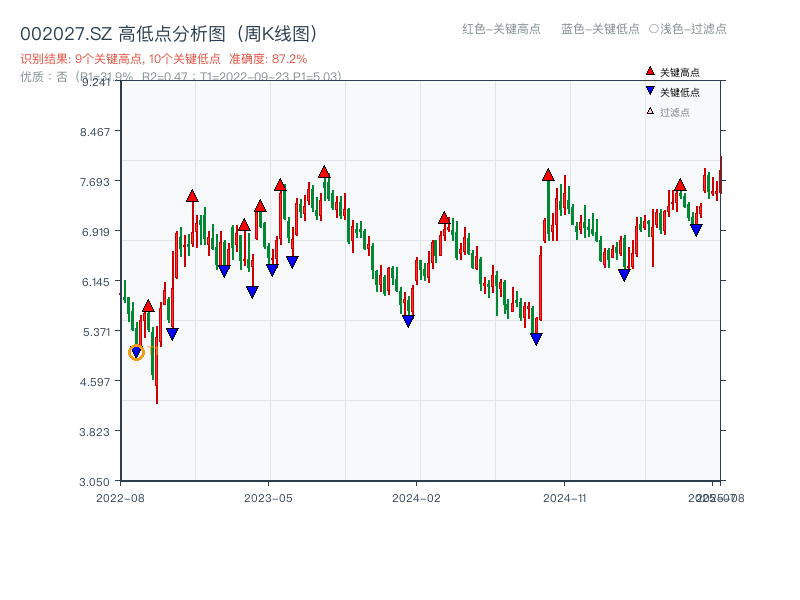The height and width of the screenshot is (600, 800).
Task: Select the red high triangle near 7.1 in spring 2024
Action: tap(444, 218)
